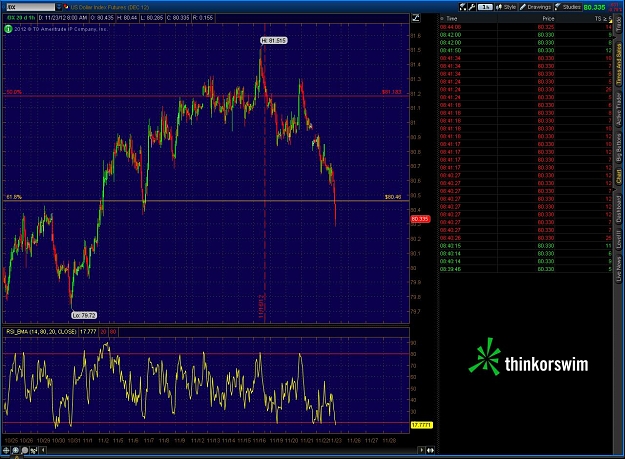
Task: Click the 11/16/12 vertical date marker label
Action: pos(261,306)
